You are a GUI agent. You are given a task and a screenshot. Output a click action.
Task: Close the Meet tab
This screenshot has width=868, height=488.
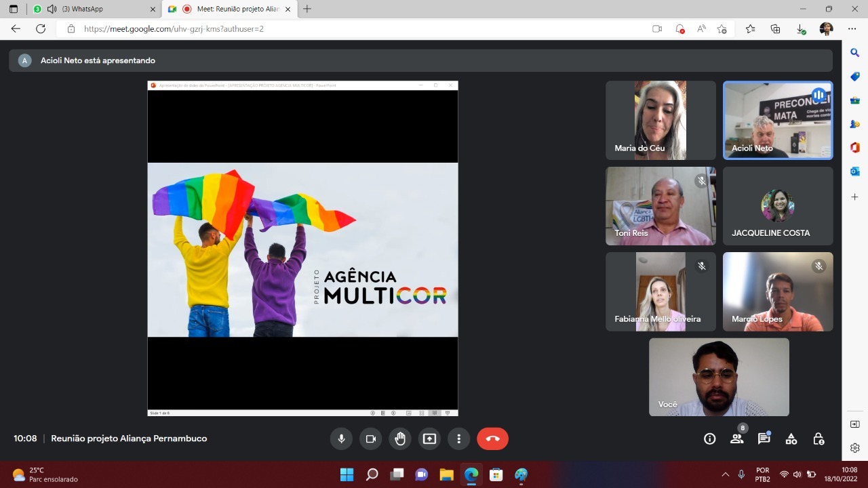(x=288, y=9)
